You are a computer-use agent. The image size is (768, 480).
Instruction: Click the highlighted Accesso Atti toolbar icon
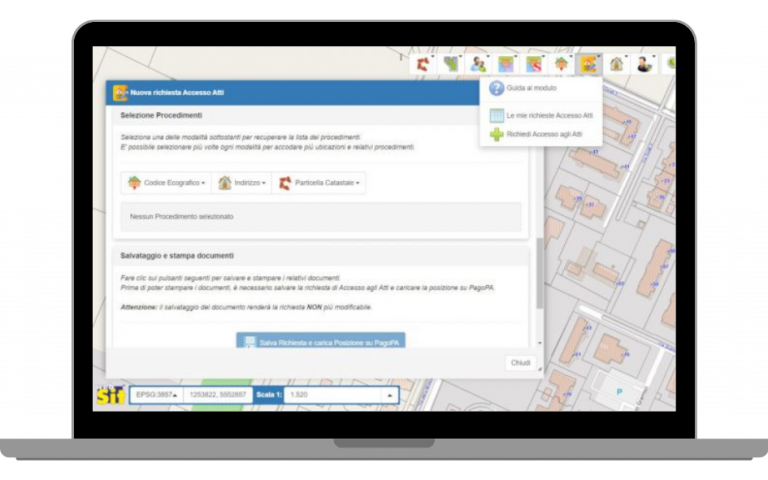pos(590,64)
